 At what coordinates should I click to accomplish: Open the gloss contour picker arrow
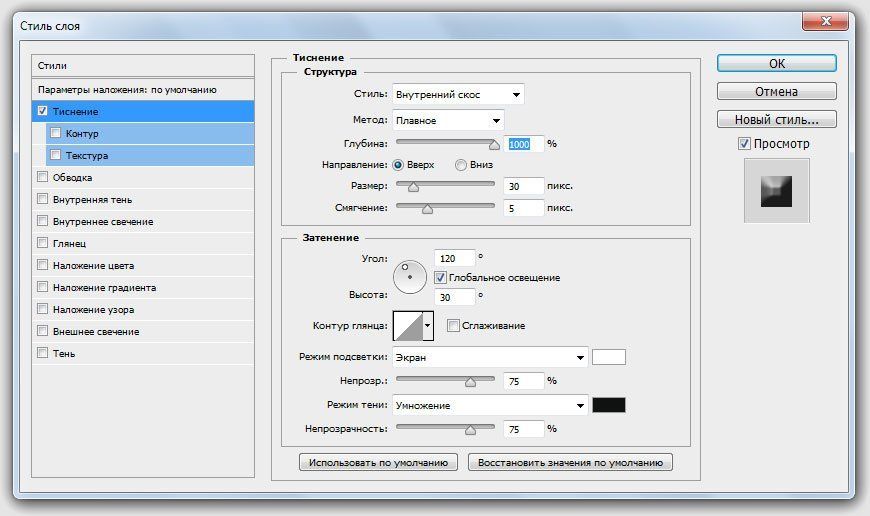tap(428, 325)
